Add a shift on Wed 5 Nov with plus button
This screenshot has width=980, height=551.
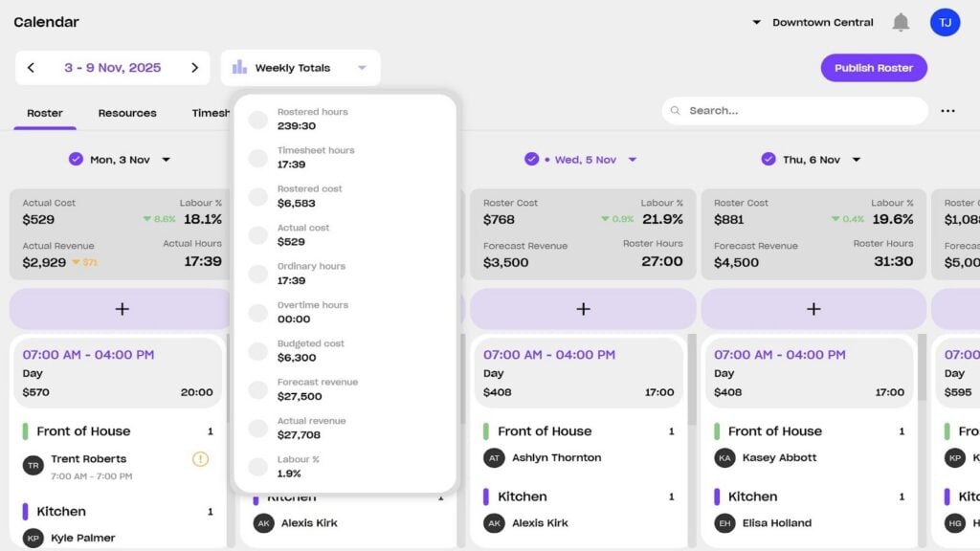point(583,309)
